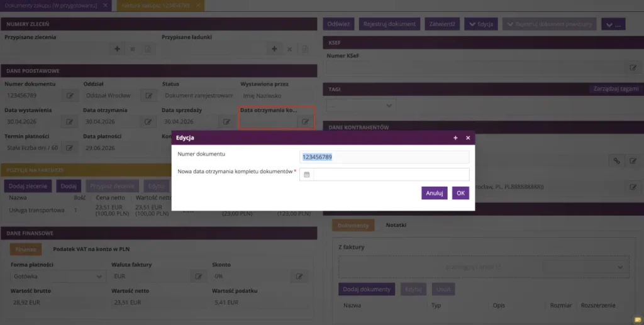644x325 pixels.
Task: Edit the Data otrzymania date
Action: 148,122
